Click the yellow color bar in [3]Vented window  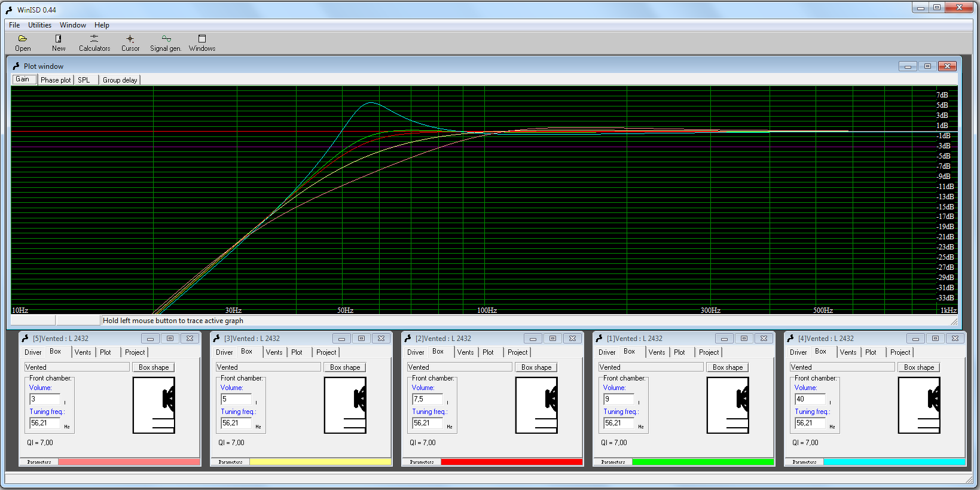320,462
